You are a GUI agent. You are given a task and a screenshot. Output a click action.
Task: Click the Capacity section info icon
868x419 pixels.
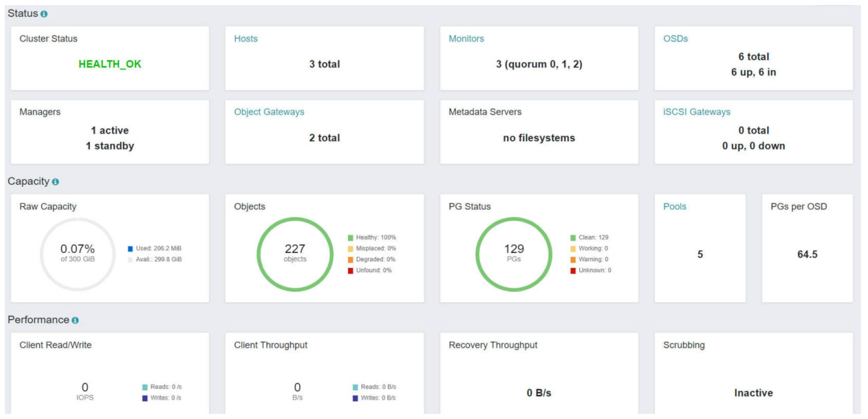(56, 182)
